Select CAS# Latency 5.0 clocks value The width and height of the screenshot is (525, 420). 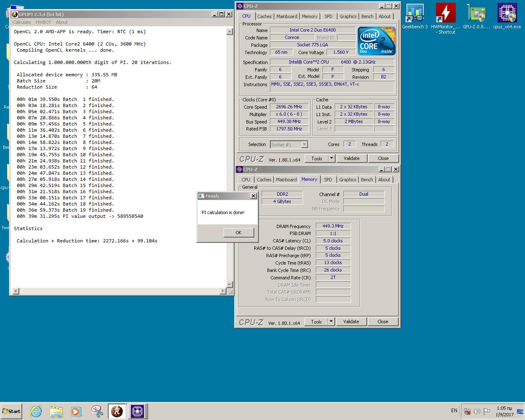pyautogui.click(x=333, y=241)
